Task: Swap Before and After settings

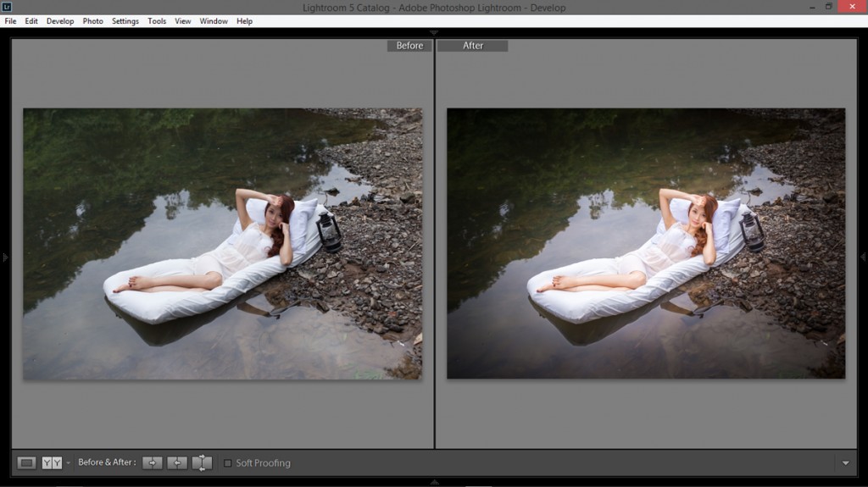Action: [x=202, y=462]
